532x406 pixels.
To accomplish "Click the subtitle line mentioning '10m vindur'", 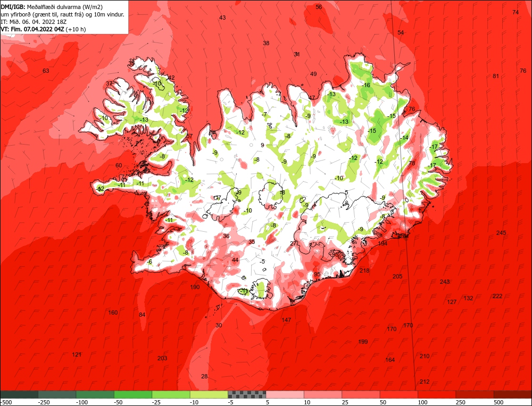I will point(63,14).
